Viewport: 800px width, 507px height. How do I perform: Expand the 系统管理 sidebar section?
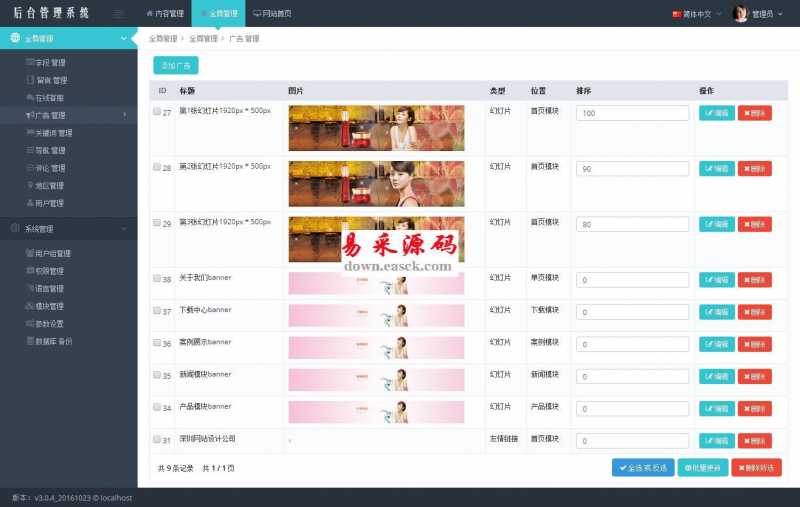tap(69, 229)
